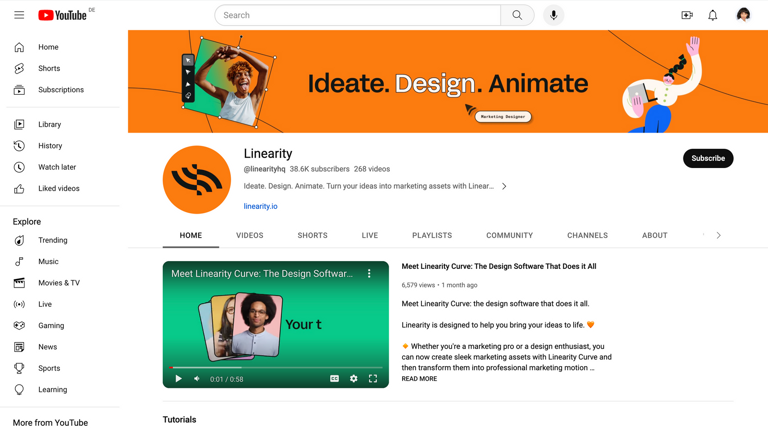Click the Tutorials section heading
This screenshot has width=768, height=434.
point(179,420)
